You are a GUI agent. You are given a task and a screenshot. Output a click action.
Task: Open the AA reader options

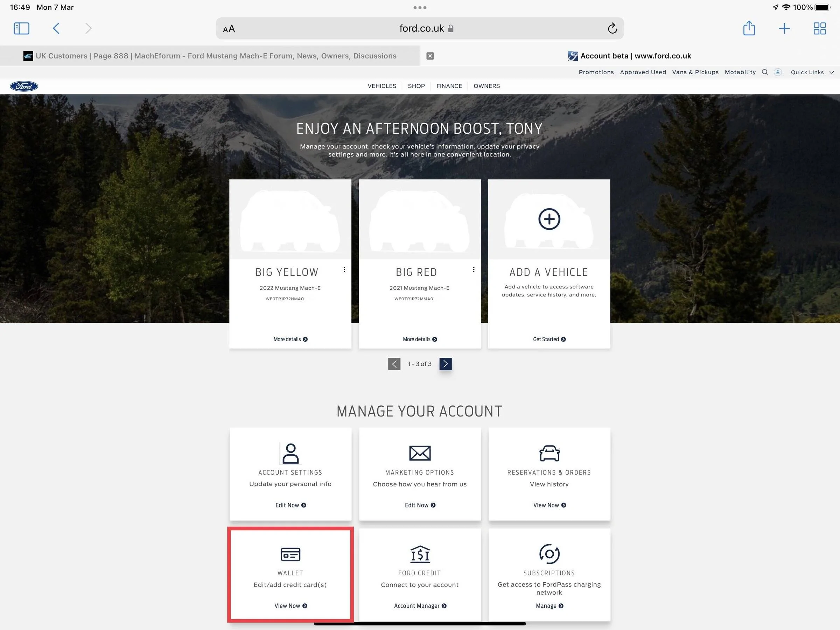229,29
